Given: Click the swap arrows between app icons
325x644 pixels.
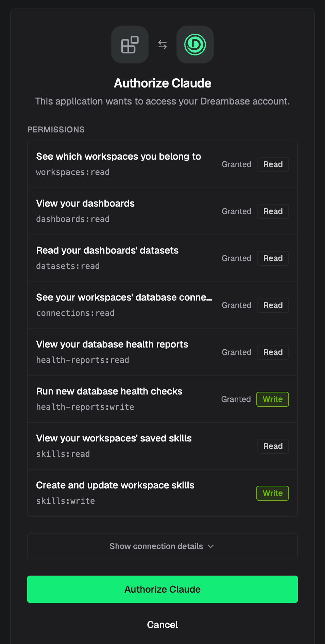Looking at the screenshot, I should (x=162, y=45).
